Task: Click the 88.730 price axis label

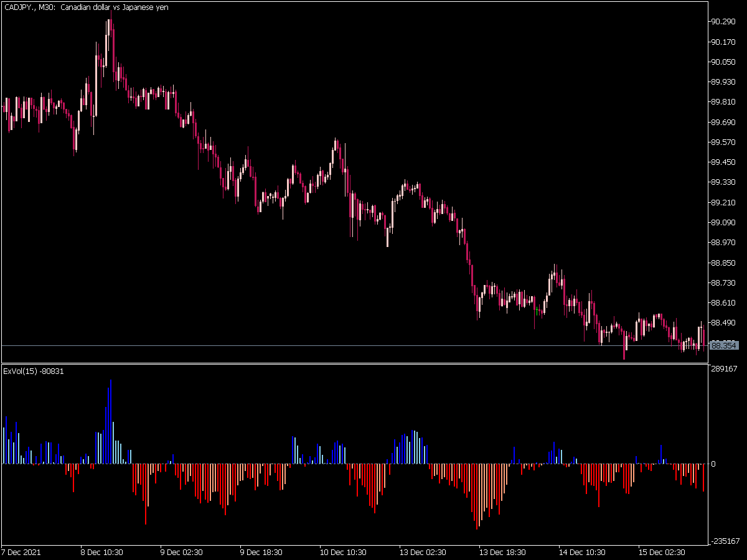Action: click(x=723, y=282)
